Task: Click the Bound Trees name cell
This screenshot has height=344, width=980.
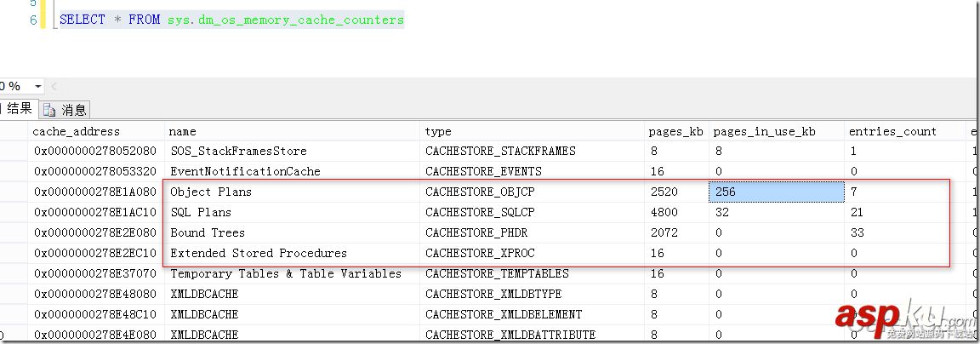Action: 208,232
